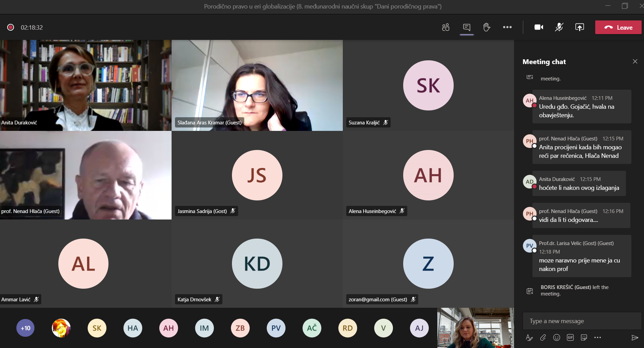Viewport: 644px width, 348px height.
Task: Click the 'BORIS KREŠIĆ (Guest) left the meeting' notice
Action: pyautogui.click(x=574, y=290)
